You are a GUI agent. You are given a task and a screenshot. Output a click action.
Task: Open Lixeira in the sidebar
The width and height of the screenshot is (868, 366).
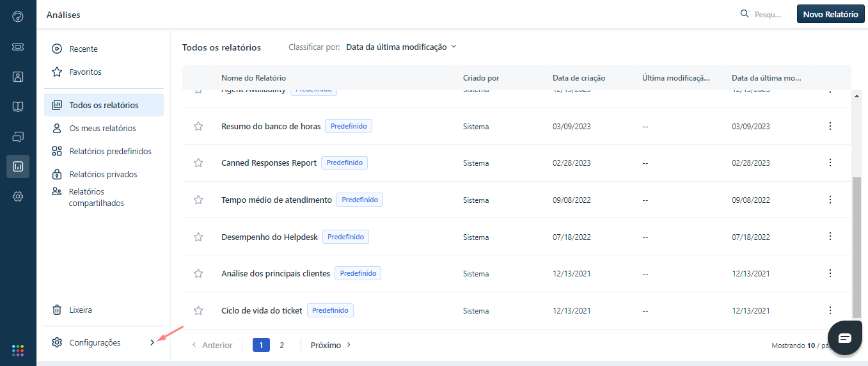pos(104,310)
